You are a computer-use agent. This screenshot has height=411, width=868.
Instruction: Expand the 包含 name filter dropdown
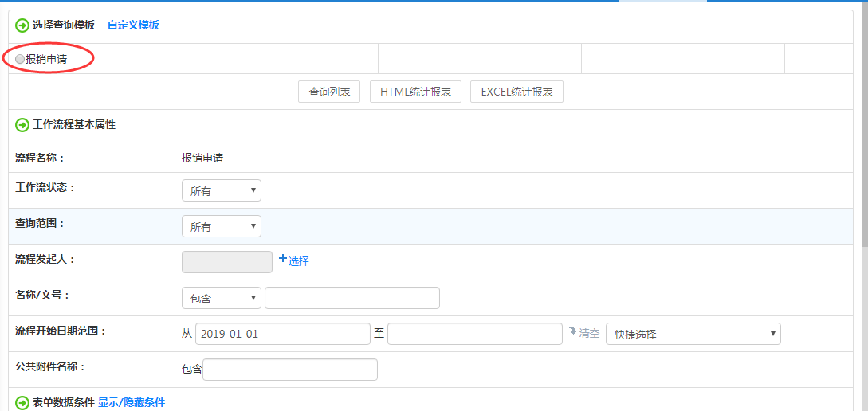click(221, 298)
